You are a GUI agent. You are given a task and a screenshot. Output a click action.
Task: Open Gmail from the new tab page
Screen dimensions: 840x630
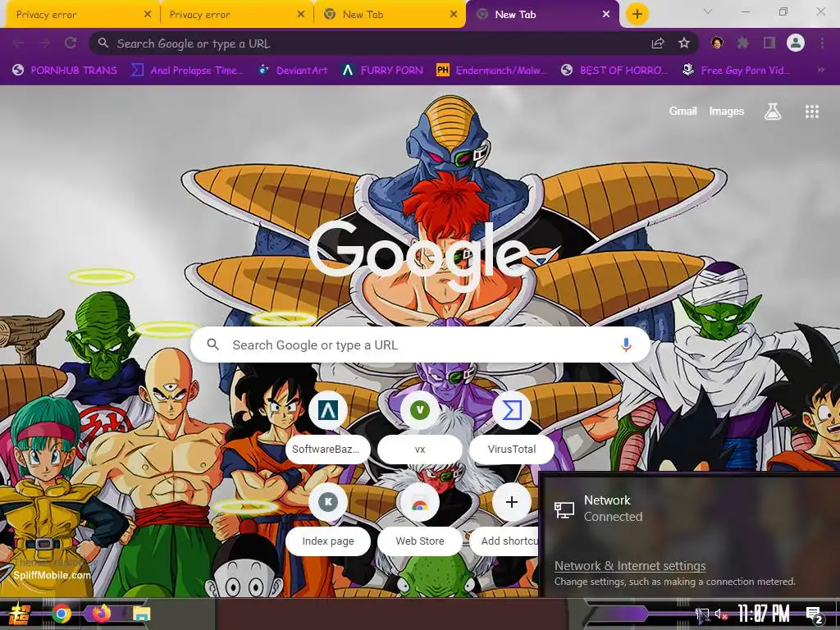click(x=682, y=111)
